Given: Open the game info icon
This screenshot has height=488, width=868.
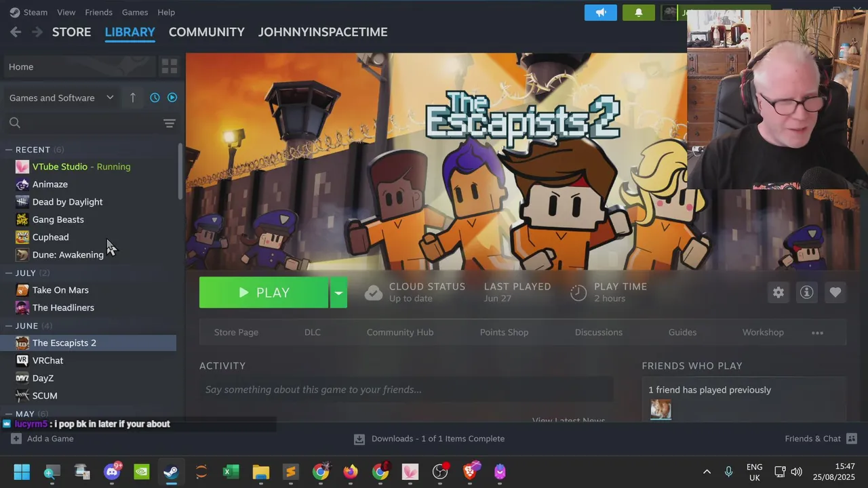Looking at the screenshot, I should pos(807,292).
